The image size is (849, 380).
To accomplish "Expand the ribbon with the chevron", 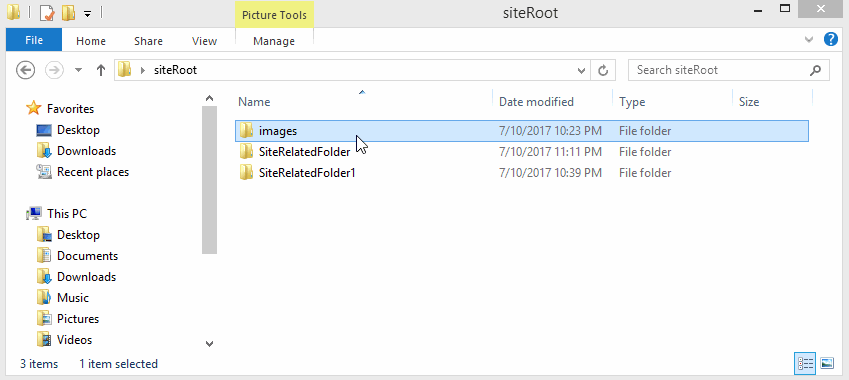I will pos(809,40).
